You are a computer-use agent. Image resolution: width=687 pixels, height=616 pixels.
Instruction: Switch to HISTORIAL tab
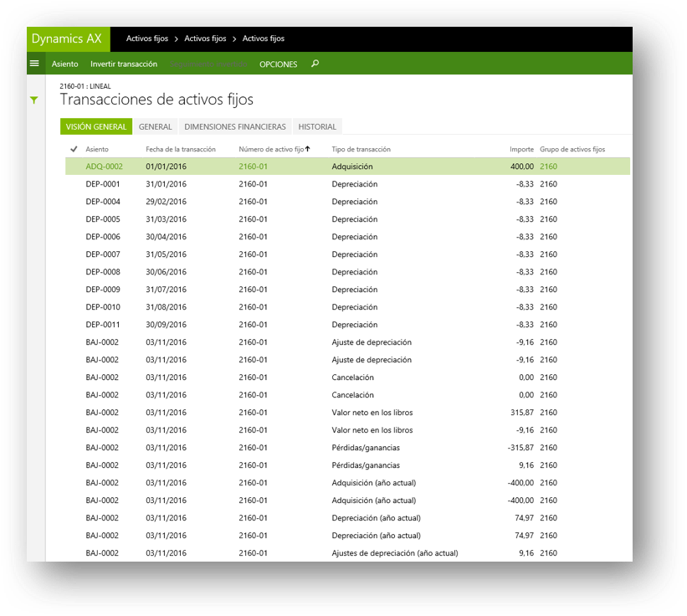pos(317,126)
